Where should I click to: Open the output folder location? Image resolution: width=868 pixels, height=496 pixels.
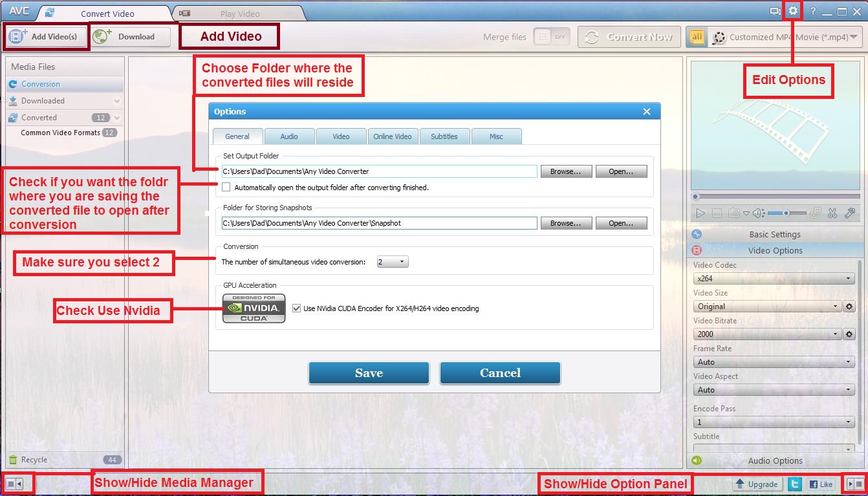[621, 171]
